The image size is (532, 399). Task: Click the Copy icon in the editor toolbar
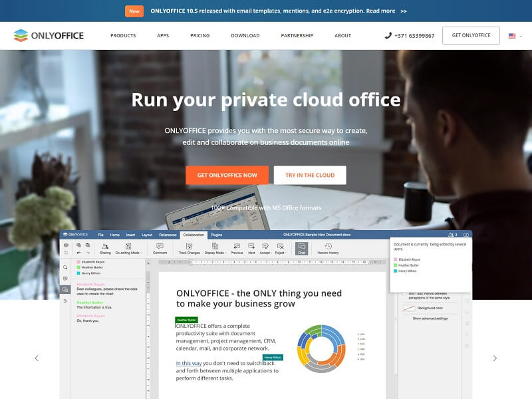pyautogui.click(x=78, y=245)
